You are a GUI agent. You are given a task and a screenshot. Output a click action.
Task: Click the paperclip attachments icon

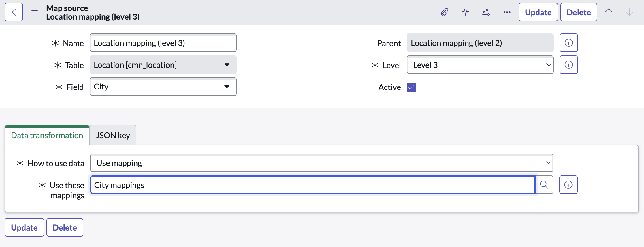(x=445, y=12)
